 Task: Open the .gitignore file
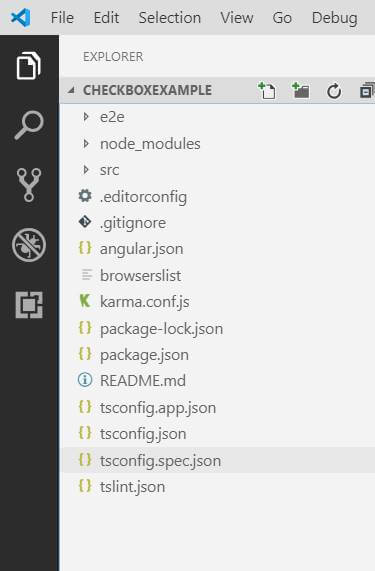tap(133, 223)
